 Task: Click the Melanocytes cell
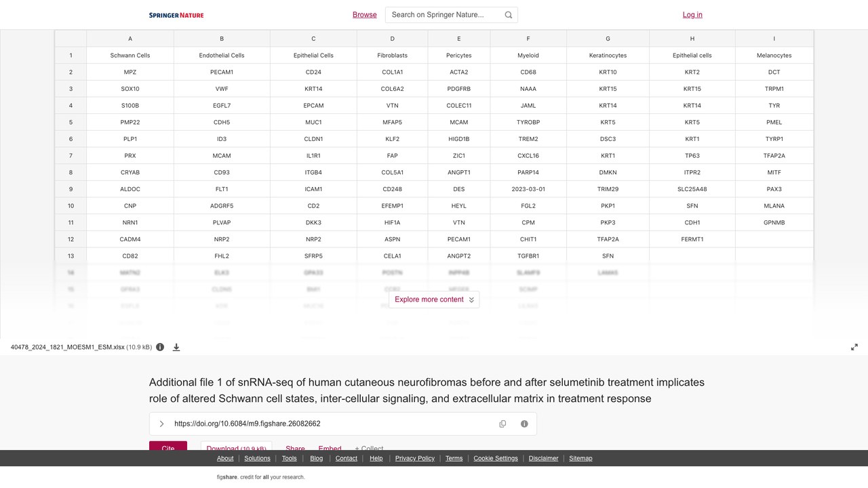click(x=774, y=56)
